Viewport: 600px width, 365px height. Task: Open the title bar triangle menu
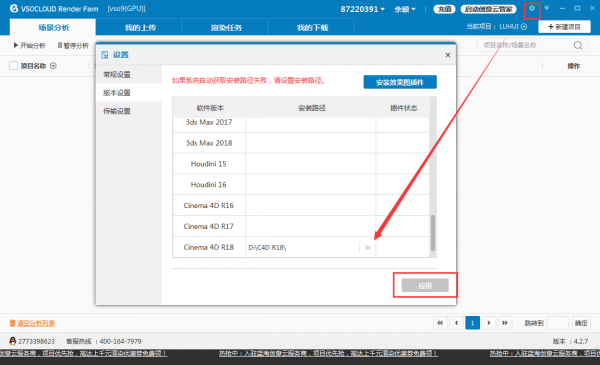tap(547, 8)
